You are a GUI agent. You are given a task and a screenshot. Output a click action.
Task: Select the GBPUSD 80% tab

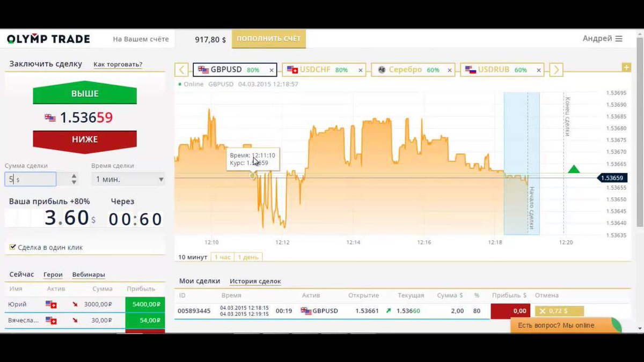[235, 70]
